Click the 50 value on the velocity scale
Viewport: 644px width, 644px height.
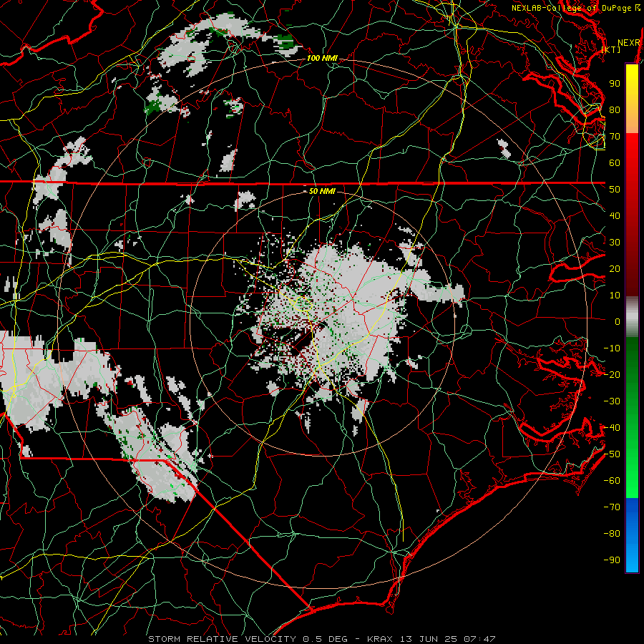pos(615,190)
